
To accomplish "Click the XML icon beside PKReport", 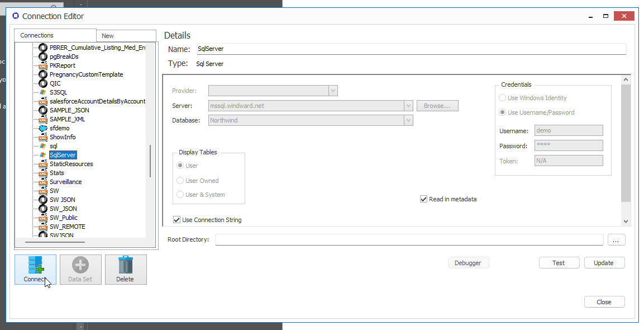I will pyautogui.click(x=43, y=66).
